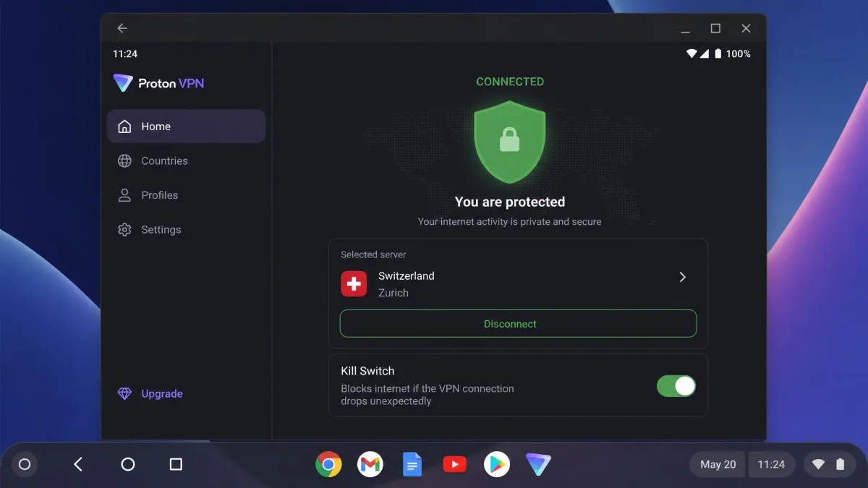Image resolution: width=868 pixels, height=488 pixels.
Task: Open Google Chrome from the shelf
Action: [328, 464]
